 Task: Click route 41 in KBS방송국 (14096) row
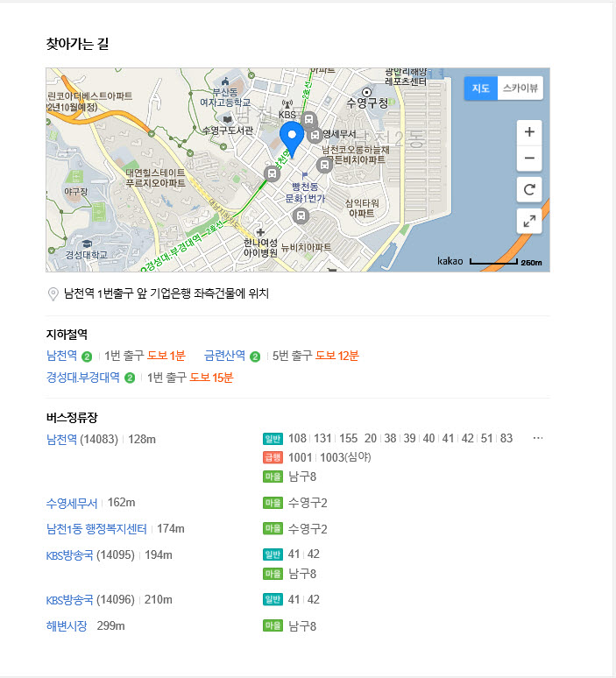(x=294, y=599)
